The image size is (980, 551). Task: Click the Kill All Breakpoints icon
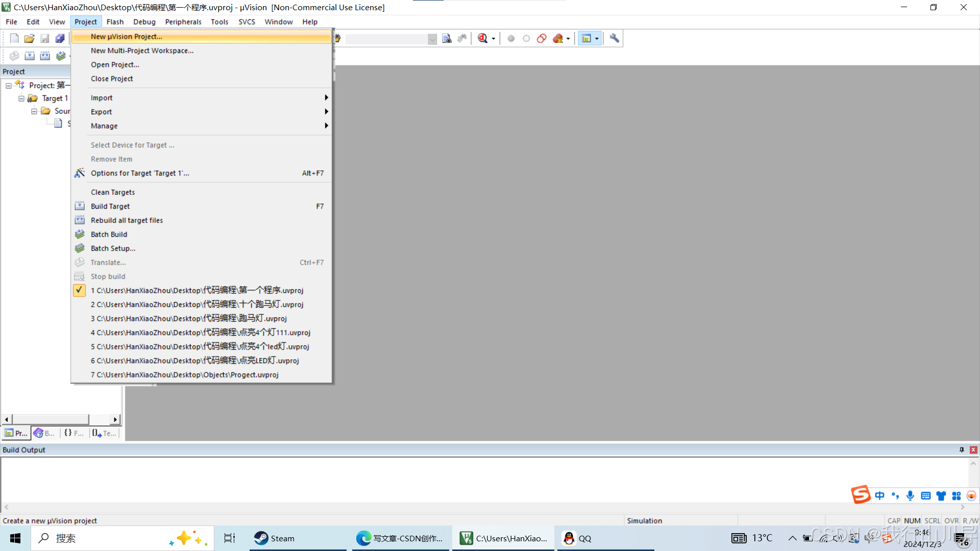pyautogui.click(x=558, y=38)
